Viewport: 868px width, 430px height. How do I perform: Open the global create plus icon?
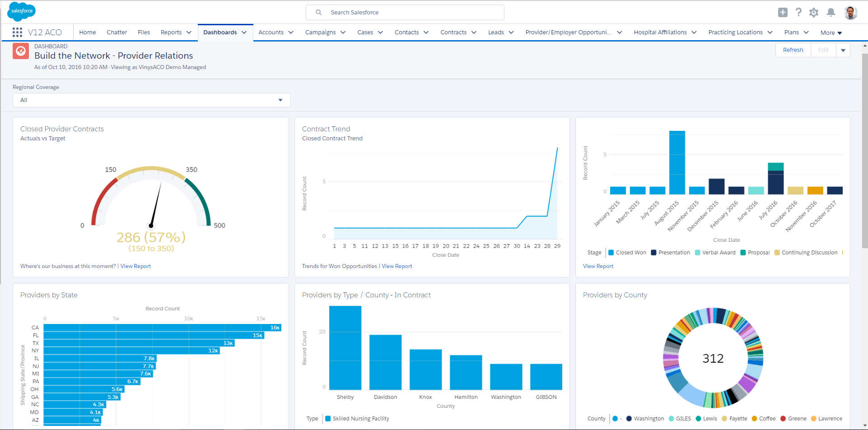(783, 13)
